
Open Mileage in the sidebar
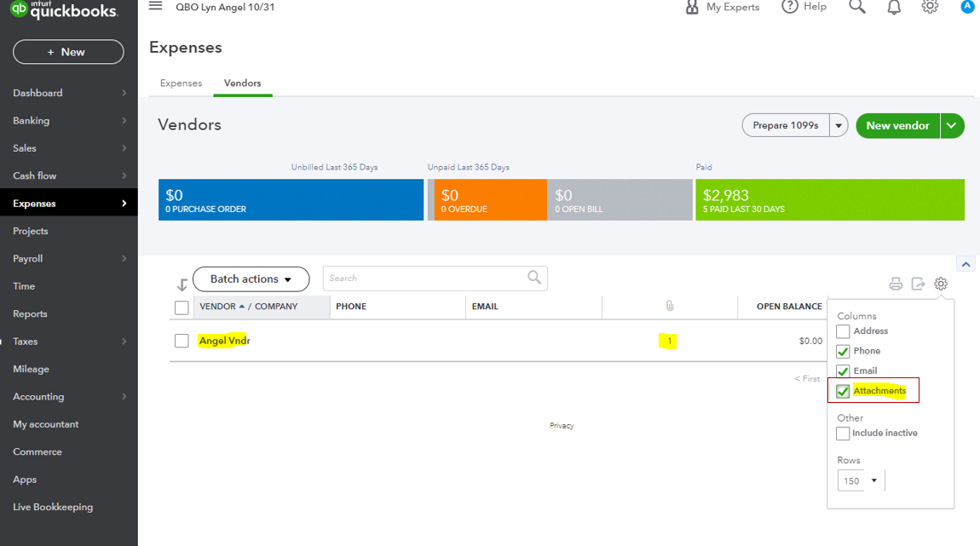click(32, 369)
